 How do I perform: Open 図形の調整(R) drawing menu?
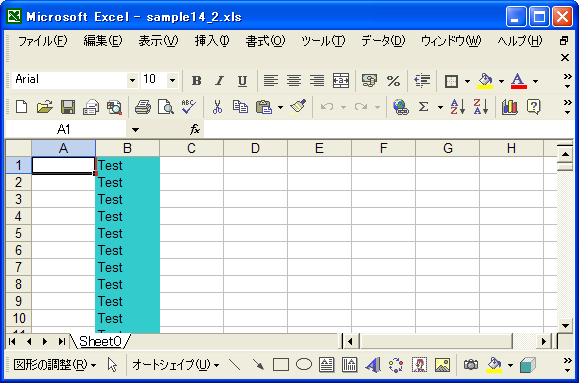point(55,365)
